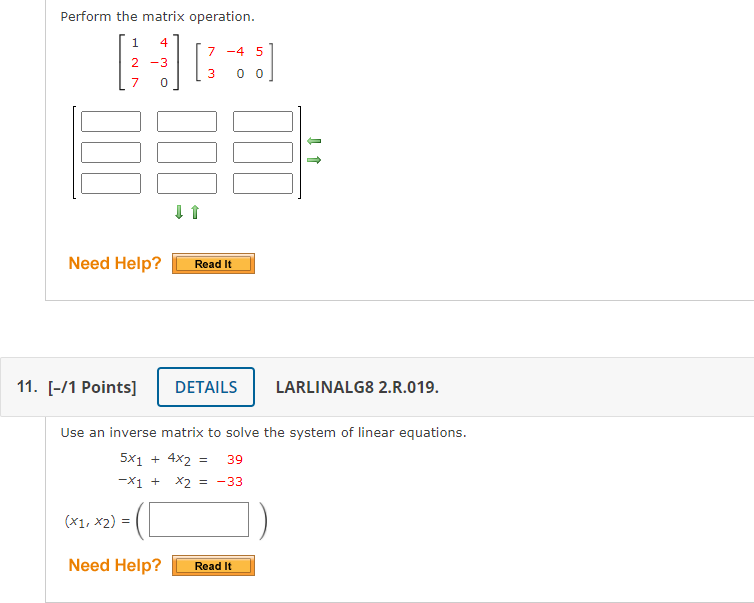The image size is (754, 603).
Task: Click the remove-row up arrow icon
Action: coord(195,212)
